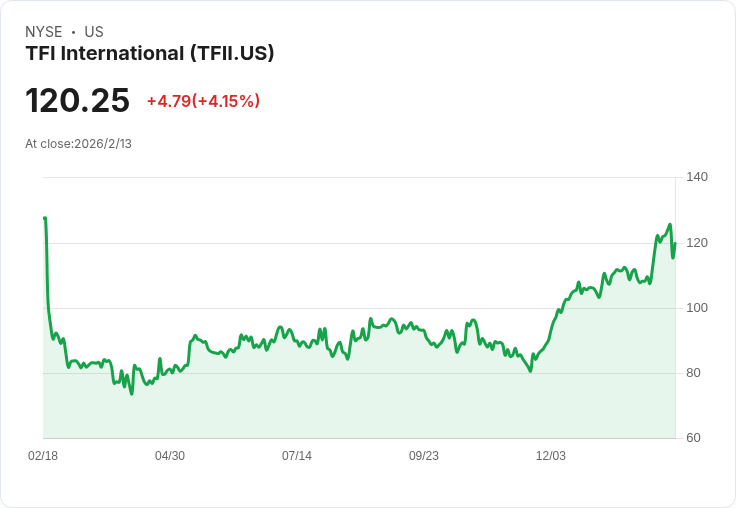This screenshot has height=508, width=736.
Task: Click the 100 y-axis price label
Action: [x=696, y=308]
